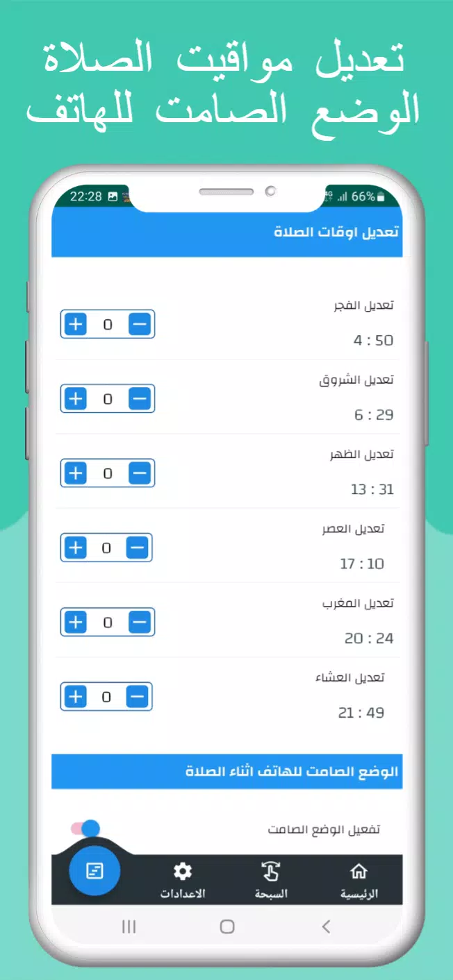The image size is (453, 980).
Task: Tap the Android home navigation button
Action: (227, 927)
